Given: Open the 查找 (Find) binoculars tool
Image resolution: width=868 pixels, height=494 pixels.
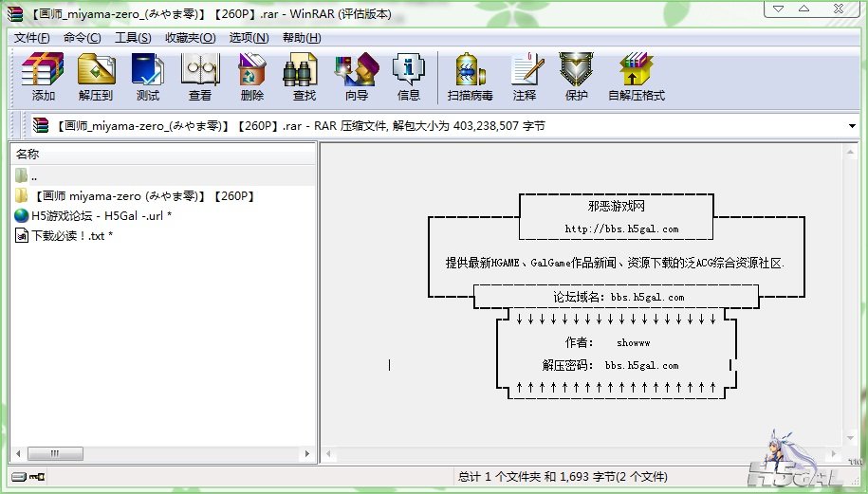Looking at the screenshot, I should click(305, 77).
